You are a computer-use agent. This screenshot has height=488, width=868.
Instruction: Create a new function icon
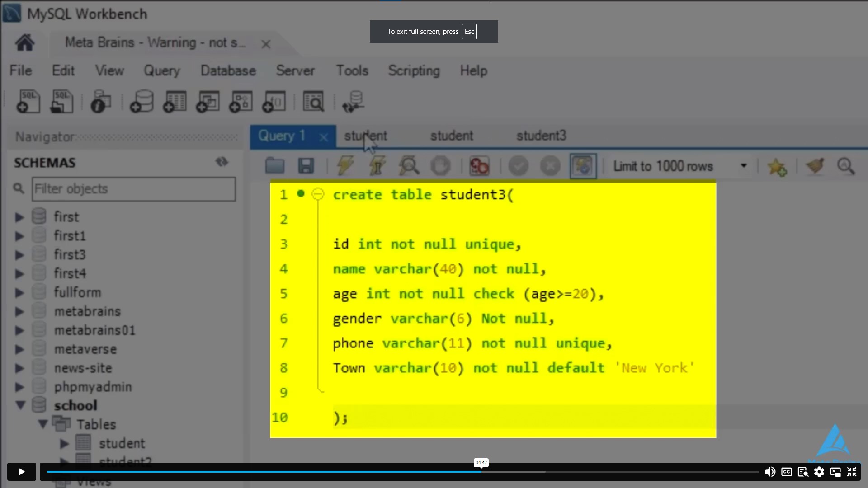point(274,101)
